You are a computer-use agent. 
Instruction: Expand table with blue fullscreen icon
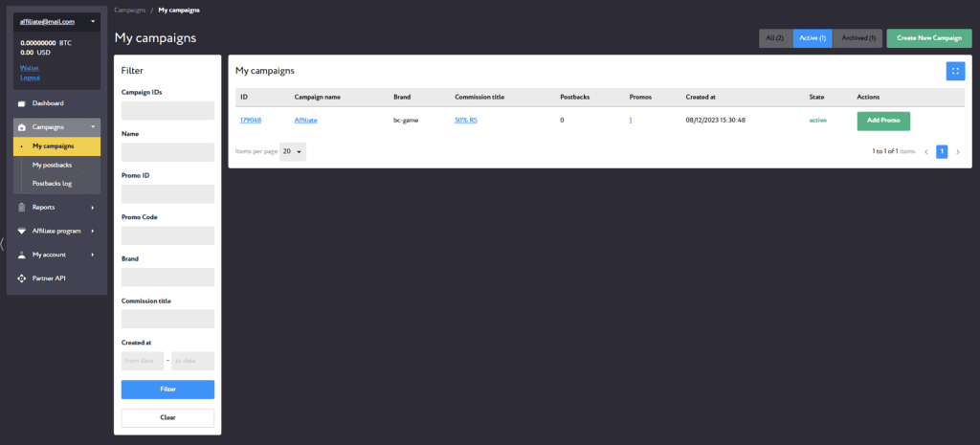click(x=954, y=71)
